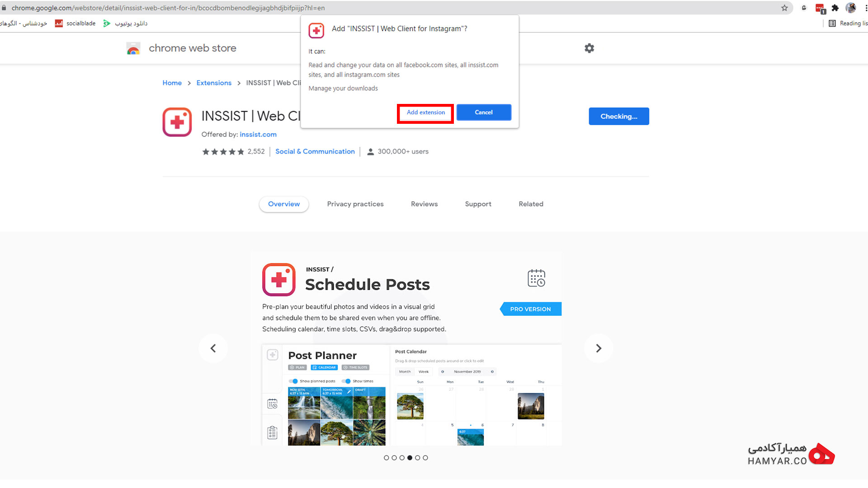Select the first carousel dot

[386, 458]
